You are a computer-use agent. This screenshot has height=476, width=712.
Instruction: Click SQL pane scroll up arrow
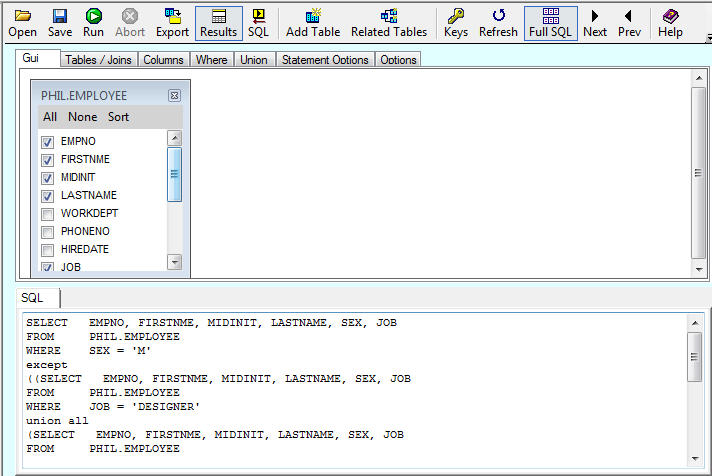(x=695, y=323)
